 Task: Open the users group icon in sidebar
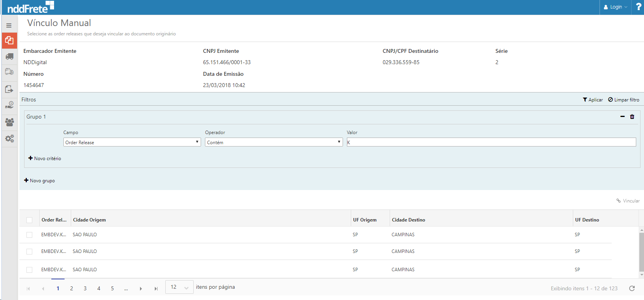9,122
